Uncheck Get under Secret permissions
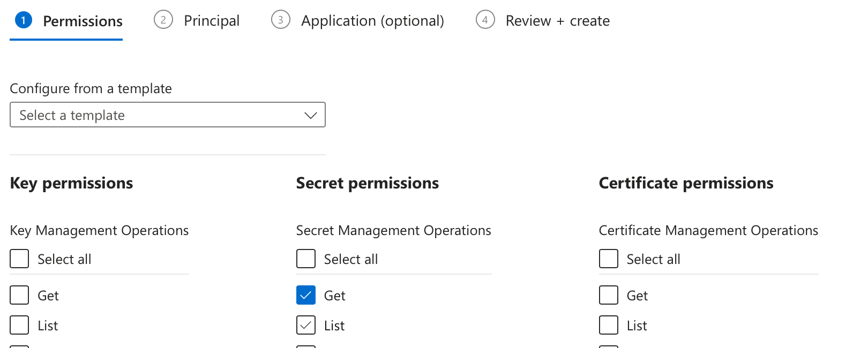This screenshot has height=348, width=868. click(x=306, y=296)
